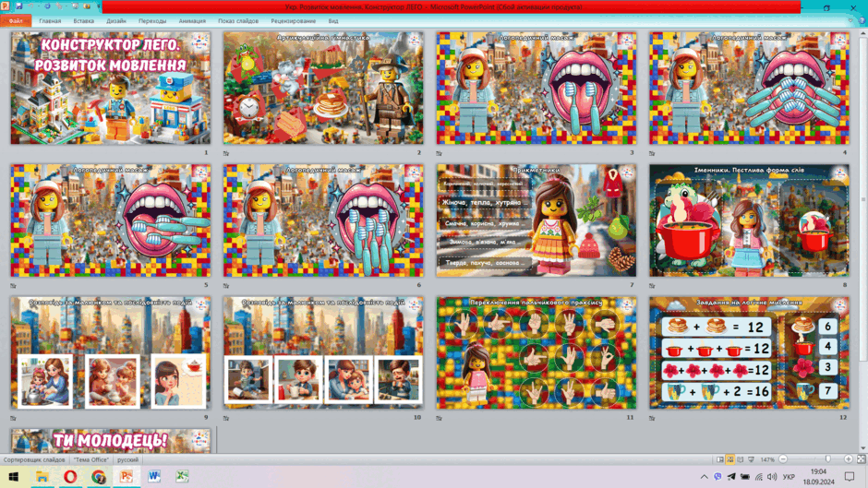Click the Файл button
The image size is (868, 488).
pyautogui.click(x=16, y=21)
